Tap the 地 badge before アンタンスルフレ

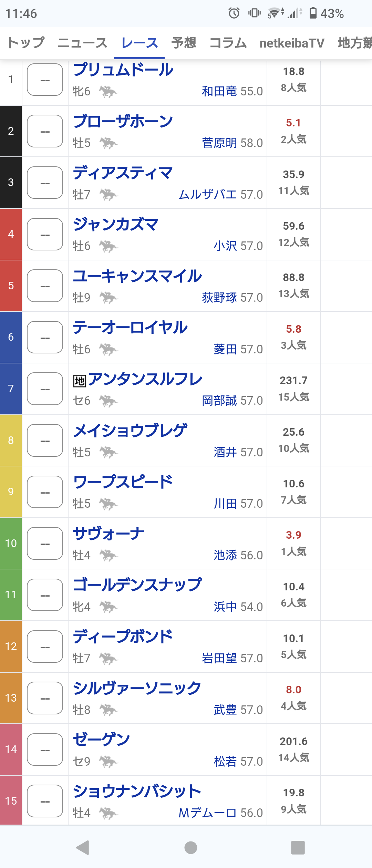point(80,381)
